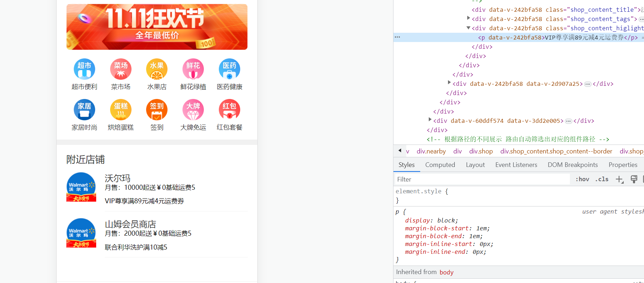Open the 沃尔玛 store logo

click(x=81, y=187)
